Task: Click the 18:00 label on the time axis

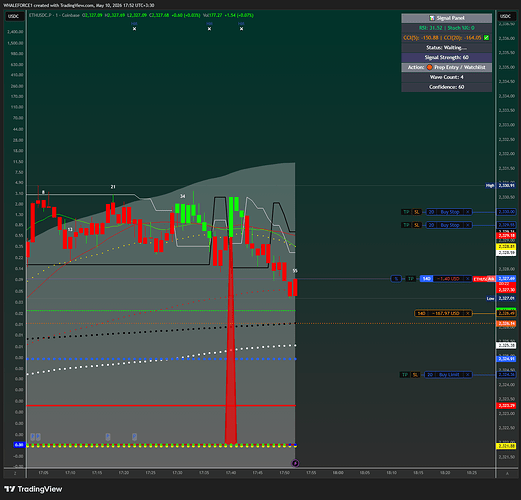Action: (x=338, y=473)
